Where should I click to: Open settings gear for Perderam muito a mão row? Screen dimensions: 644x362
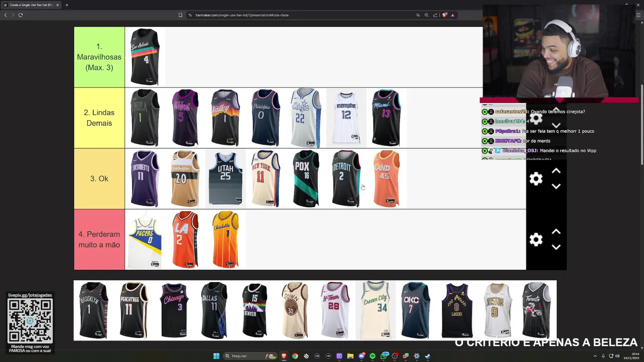click(536, 240)
